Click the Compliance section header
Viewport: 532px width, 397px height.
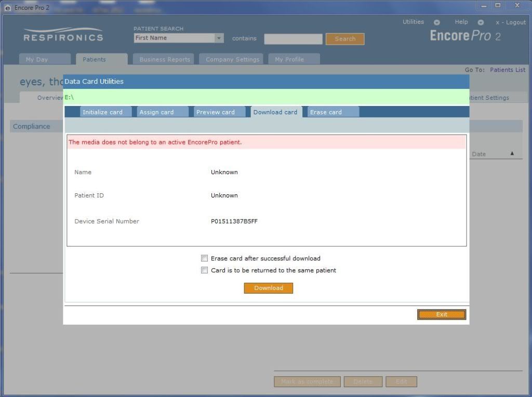pyautogui.click(x=32, y=126)
